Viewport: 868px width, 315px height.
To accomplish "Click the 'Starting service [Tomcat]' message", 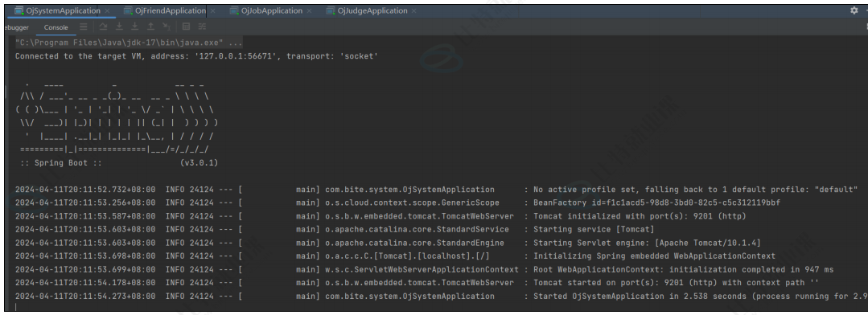I will (594, 229).
